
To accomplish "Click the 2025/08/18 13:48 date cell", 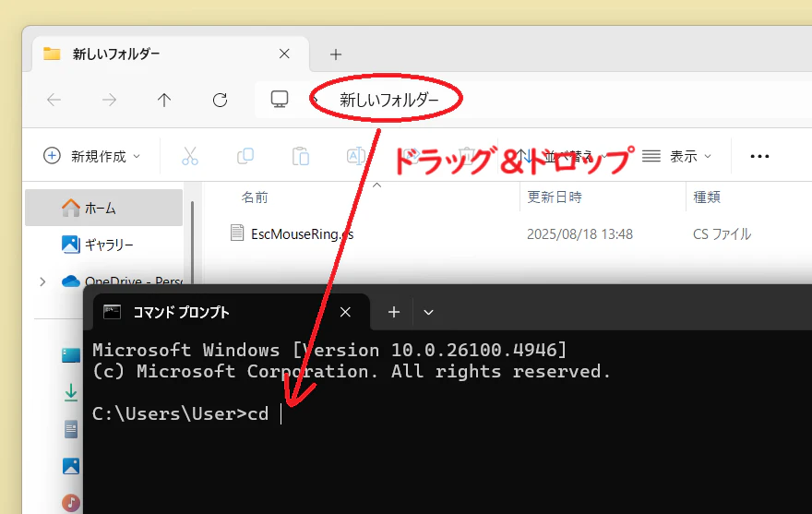I will 579,234.
